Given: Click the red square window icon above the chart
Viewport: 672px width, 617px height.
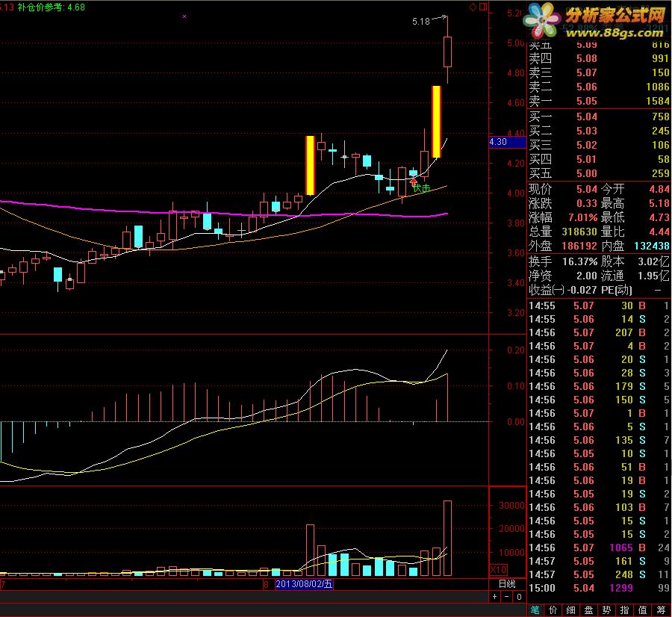Looking at the screenshot, I should 483,7.
